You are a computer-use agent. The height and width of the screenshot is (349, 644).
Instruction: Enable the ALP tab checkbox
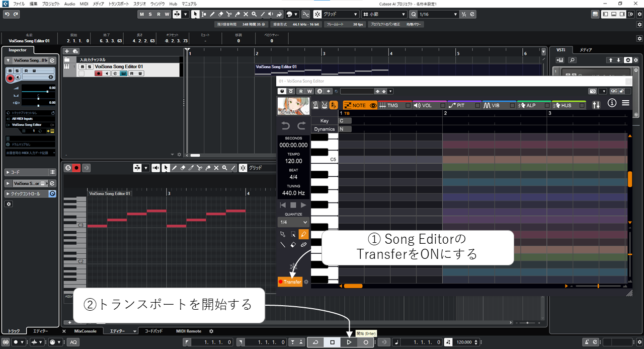(x=547, y=106)
